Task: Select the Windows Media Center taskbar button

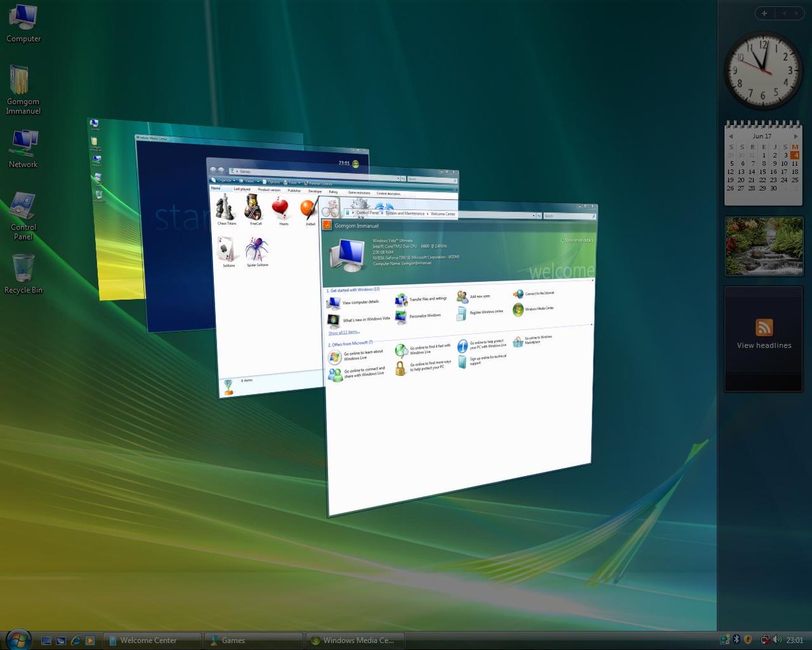Action: [355, 640]
